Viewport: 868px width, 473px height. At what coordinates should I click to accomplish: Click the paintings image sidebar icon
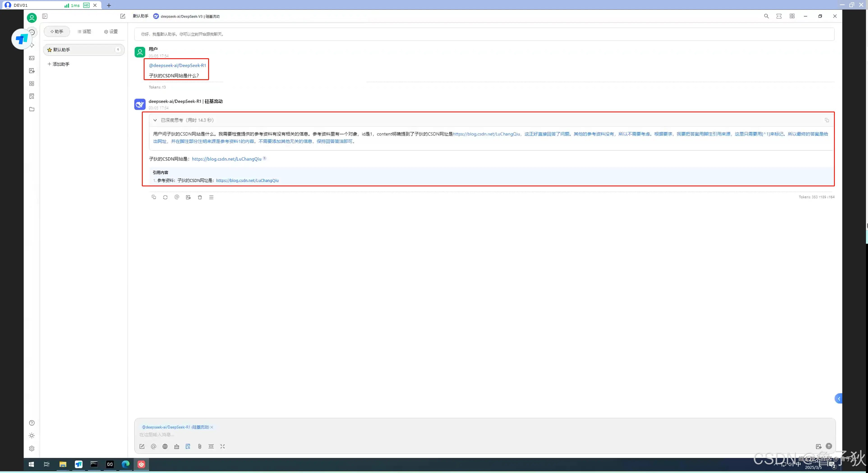coord(32,58)
